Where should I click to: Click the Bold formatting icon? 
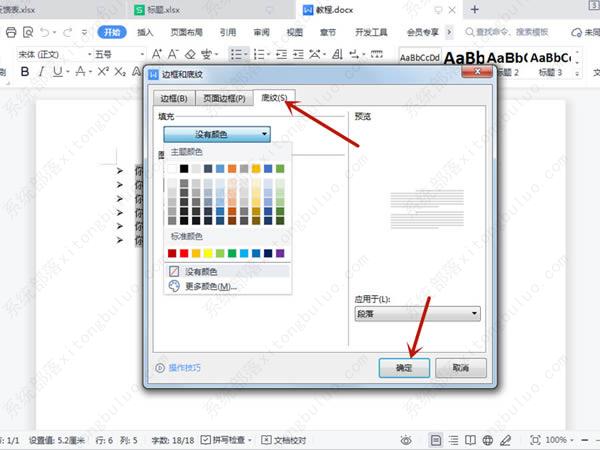pos(25,72)
